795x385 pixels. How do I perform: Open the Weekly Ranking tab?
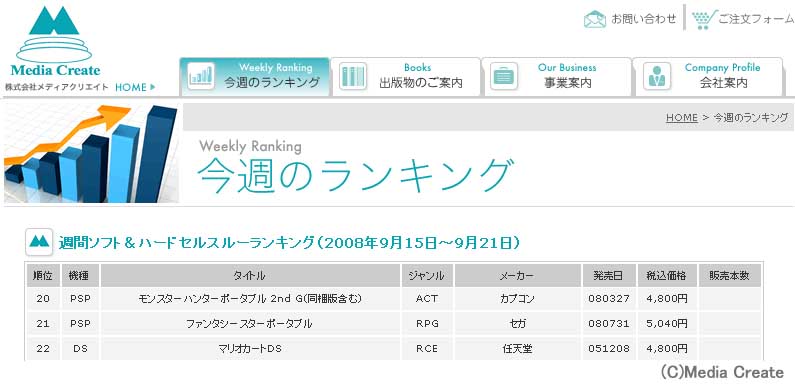[255, 76]
